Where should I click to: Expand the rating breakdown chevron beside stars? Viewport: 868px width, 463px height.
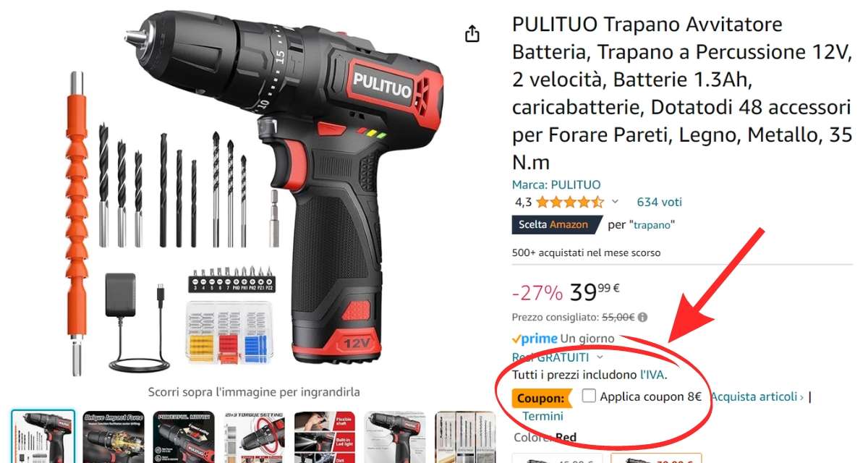coord(615,202)
